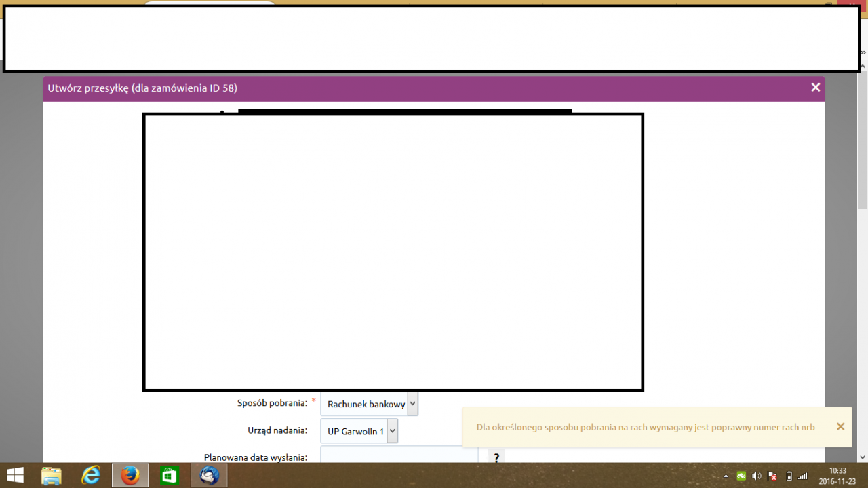Click the battery status tray icon

pyautogui.click(x=788, y=476)
